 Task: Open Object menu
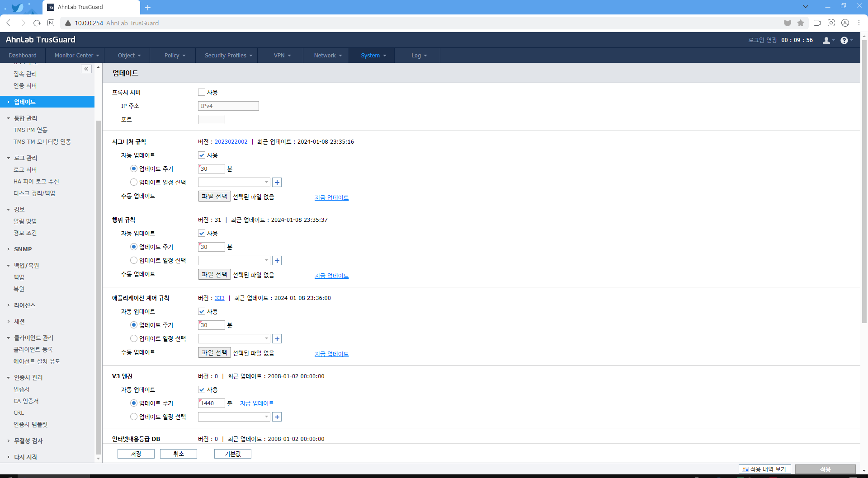[129, 55]
